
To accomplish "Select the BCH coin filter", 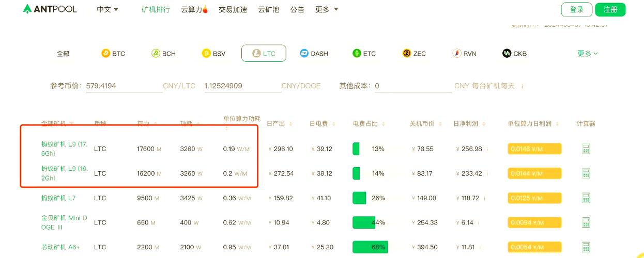I will (163, 54).
